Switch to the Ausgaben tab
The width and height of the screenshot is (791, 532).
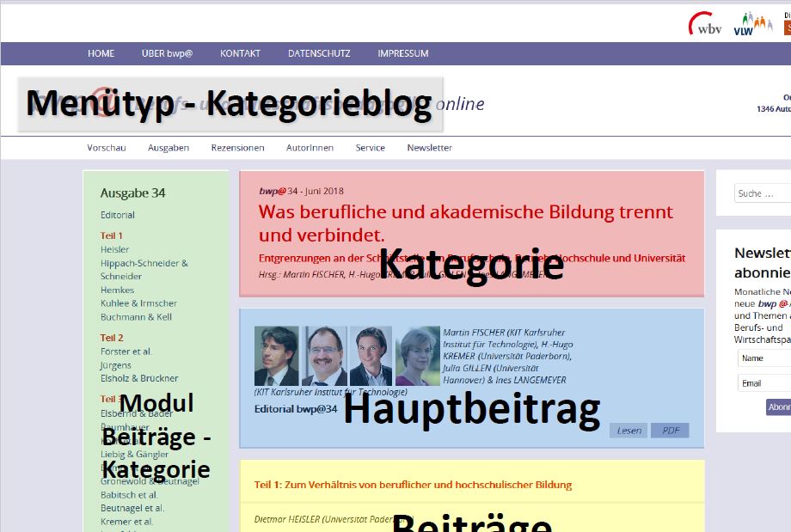pos(168,147)
